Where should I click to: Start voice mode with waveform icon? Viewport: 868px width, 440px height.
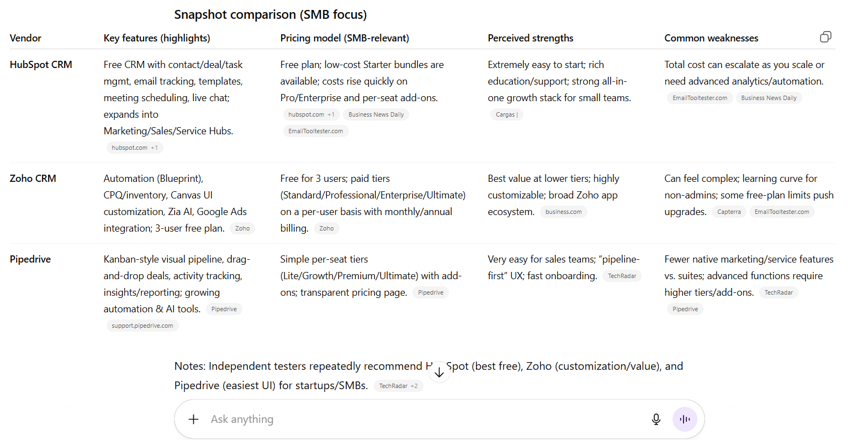[x=685, y=420]
